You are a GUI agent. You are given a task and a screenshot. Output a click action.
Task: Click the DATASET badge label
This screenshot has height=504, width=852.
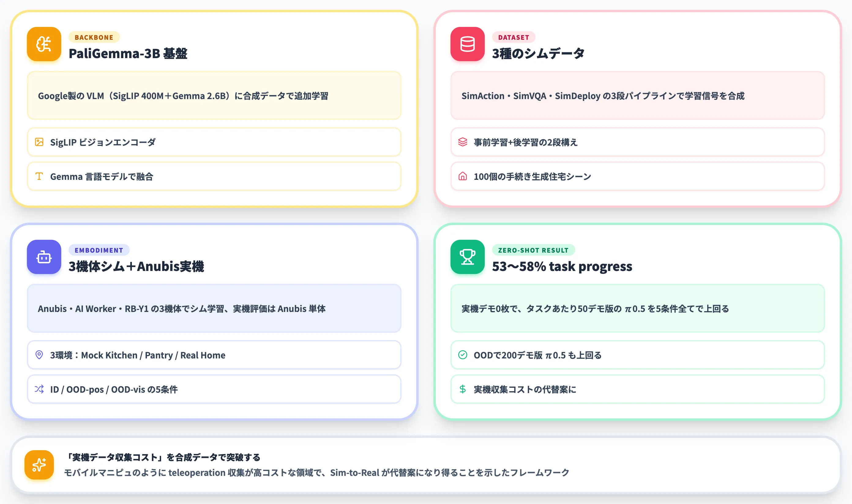[514, 37]
